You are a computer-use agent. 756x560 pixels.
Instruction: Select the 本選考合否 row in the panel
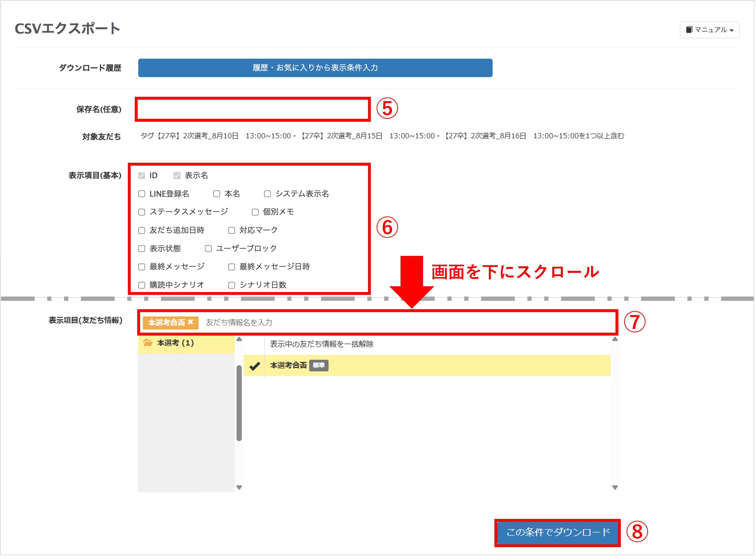pos(289,366)
